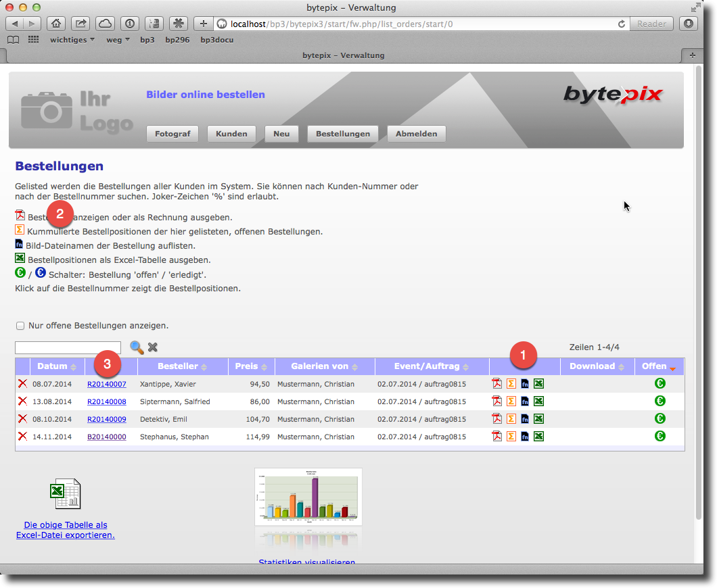Clear search with the gray X icon
Viewport: 717px width, 588px height.
click(153, 347)
